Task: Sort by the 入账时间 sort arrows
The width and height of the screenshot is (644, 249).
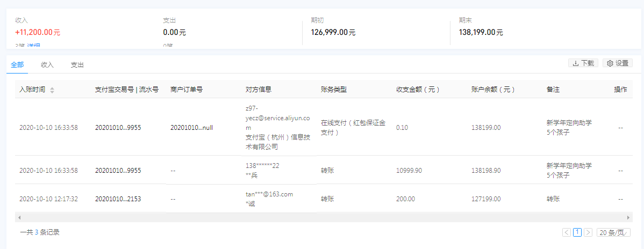Action: [52, 90]
